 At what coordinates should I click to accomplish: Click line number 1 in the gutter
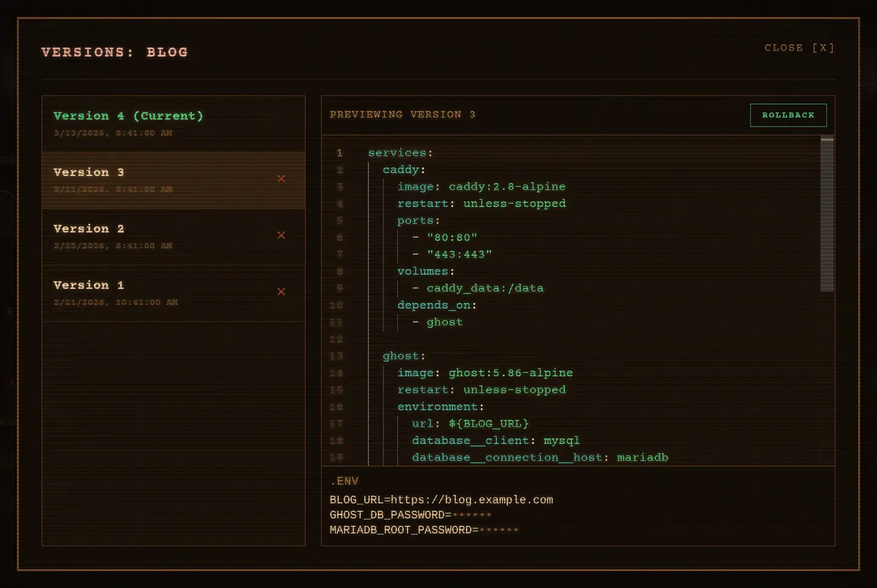pyautogui.click(x=340, y=153)
